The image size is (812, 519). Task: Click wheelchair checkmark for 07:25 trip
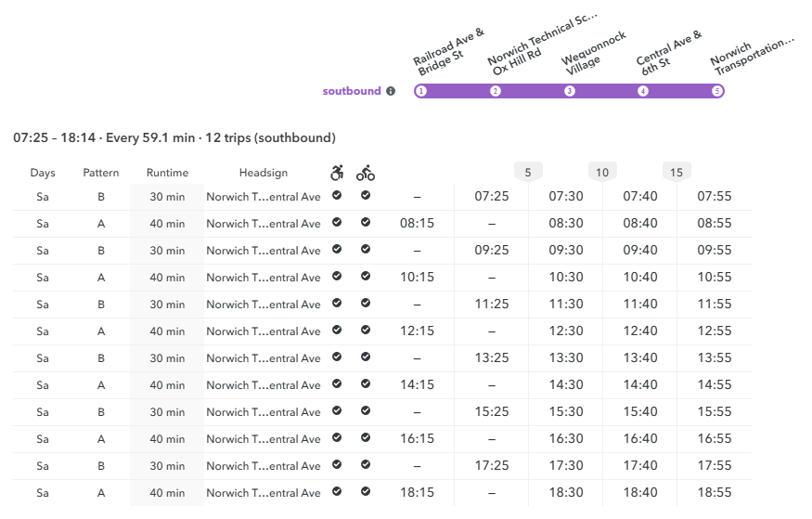click(x=337, y=195)
